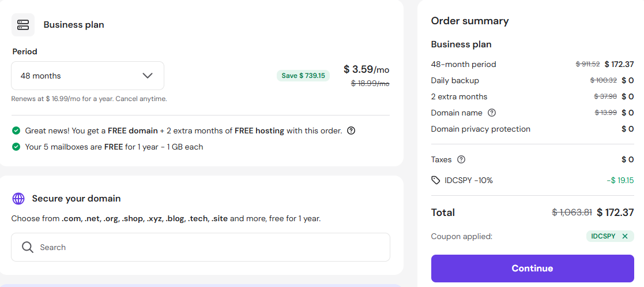Screen dimensions: 644x287
Task: Click the discount amount '-$ 19.15'
Action: (620, 180)
